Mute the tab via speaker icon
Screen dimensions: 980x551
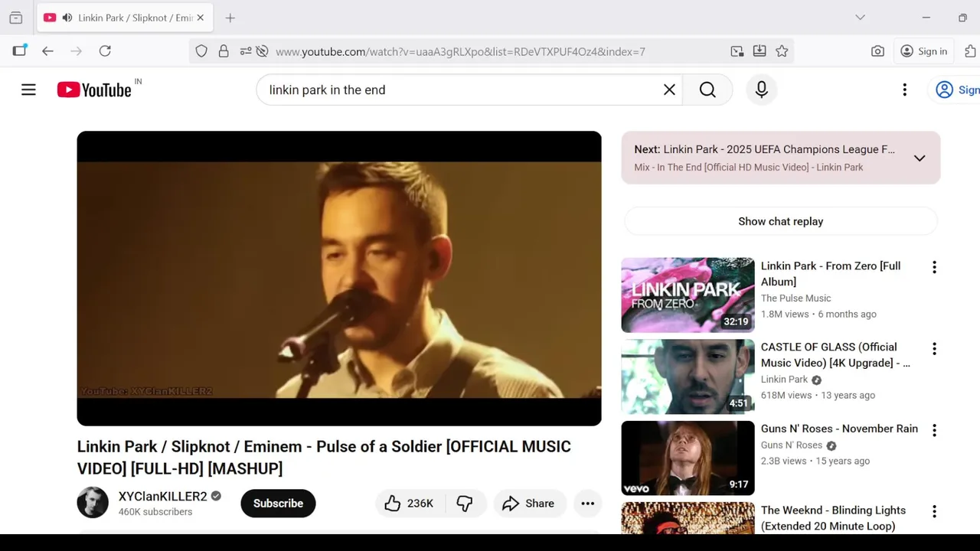coord(67,18)
